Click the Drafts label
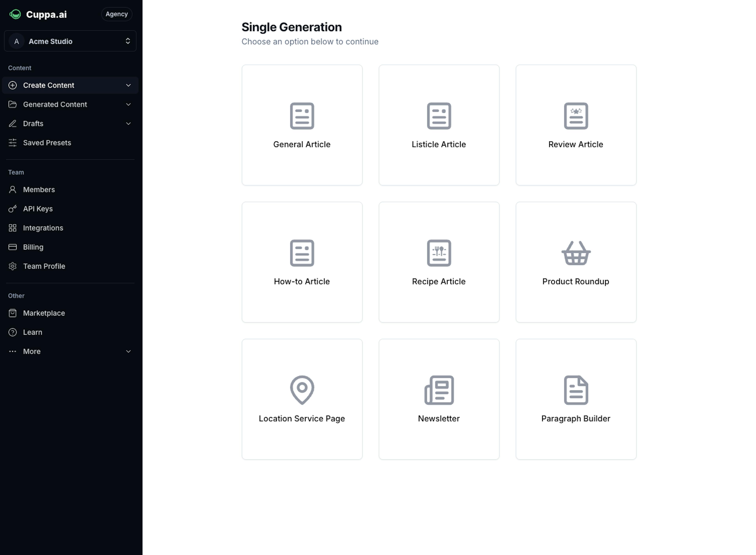 [33, 124]
